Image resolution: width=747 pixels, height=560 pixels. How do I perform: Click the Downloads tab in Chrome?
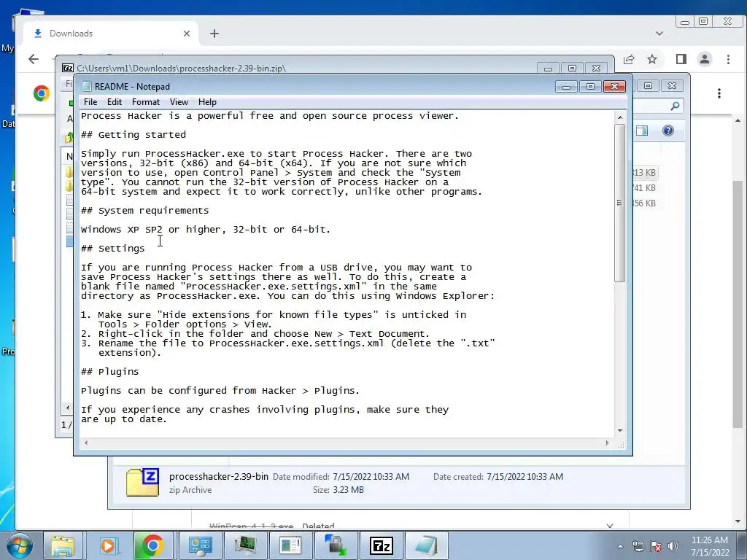point(111,34)
